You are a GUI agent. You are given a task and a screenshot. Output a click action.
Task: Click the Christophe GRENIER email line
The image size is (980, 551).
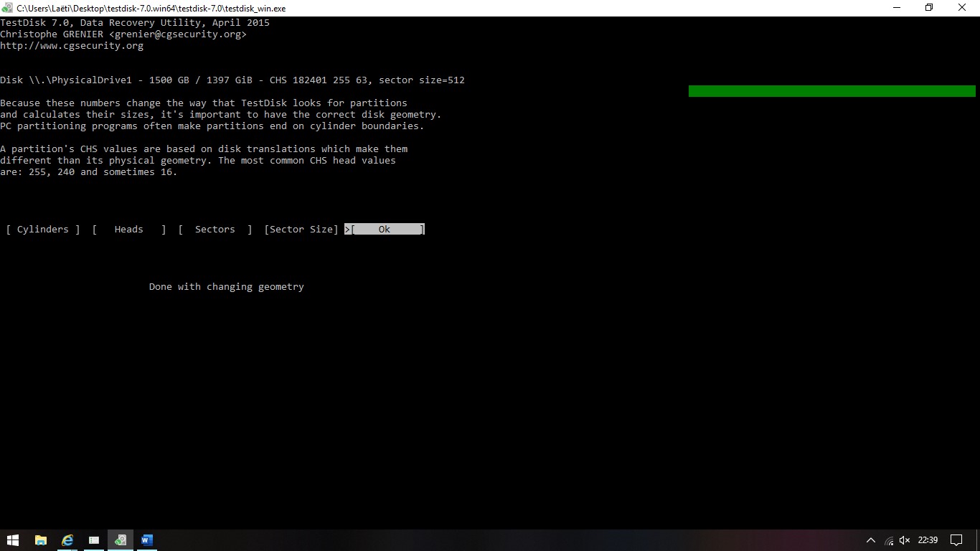tap(123, 34)
